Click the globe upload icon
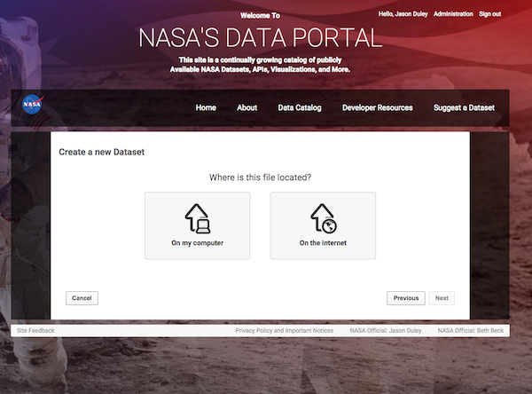The height and width of the screenshot is (394, 532). pos(324,218)
